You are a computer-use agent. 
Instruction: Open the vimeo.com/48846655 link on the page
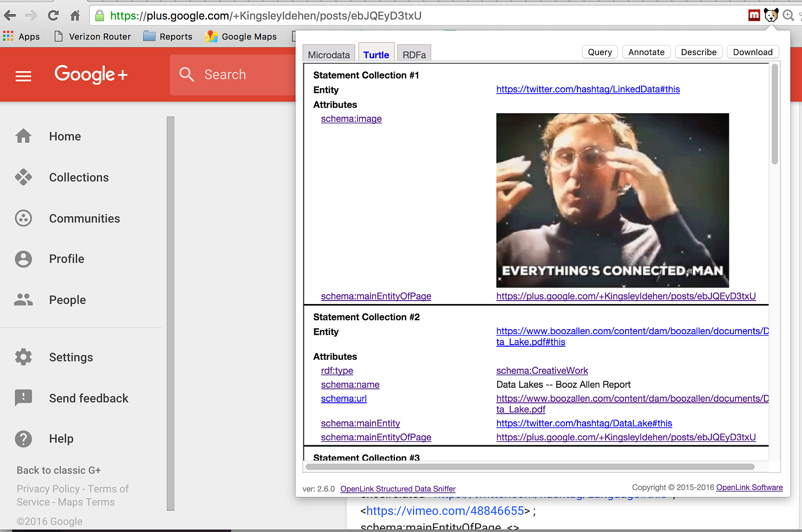point(445,511)
